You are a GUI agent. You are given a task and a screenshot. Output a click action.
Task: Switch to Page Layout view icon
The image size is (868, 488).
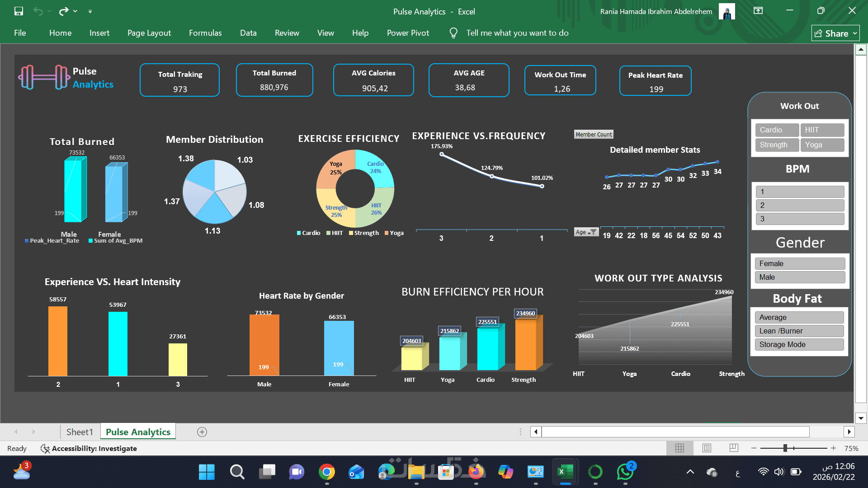pos(707,448)
